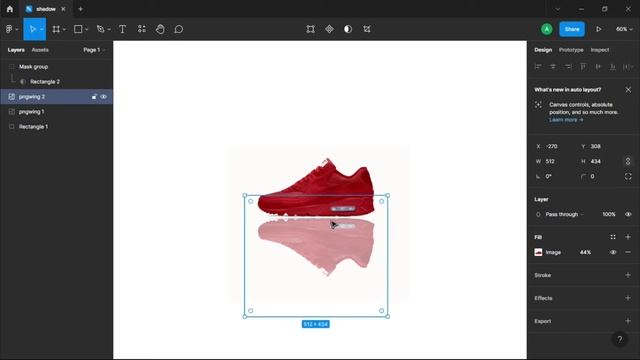Click Align top icon
The width and height of the screenshot is (640, 360).
(583, 67)
